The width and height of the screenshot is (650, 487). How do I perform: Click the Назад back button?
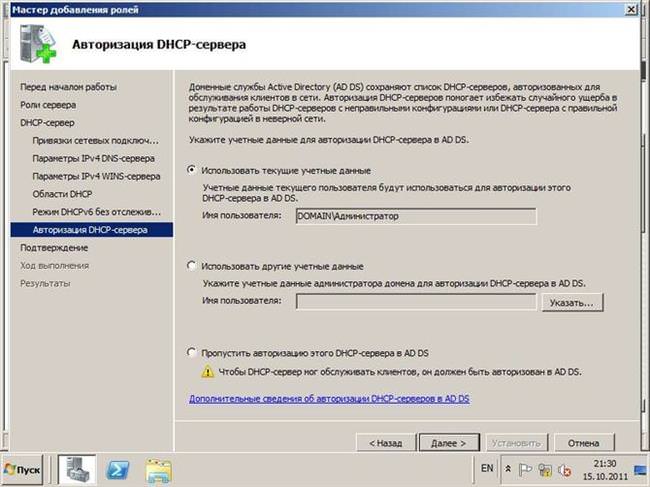(386, 443)
